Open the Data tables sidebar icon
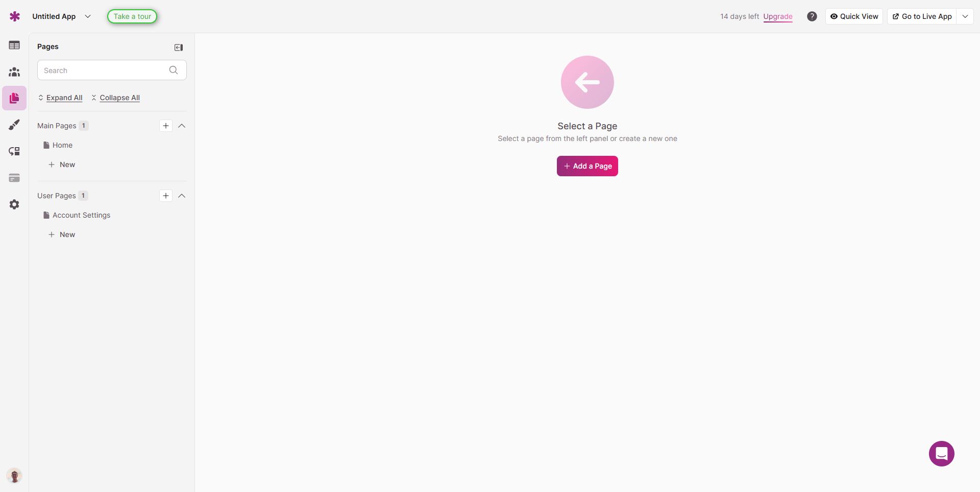The width and height of the screenshot is (980, 492). click(x=14, y=45)
